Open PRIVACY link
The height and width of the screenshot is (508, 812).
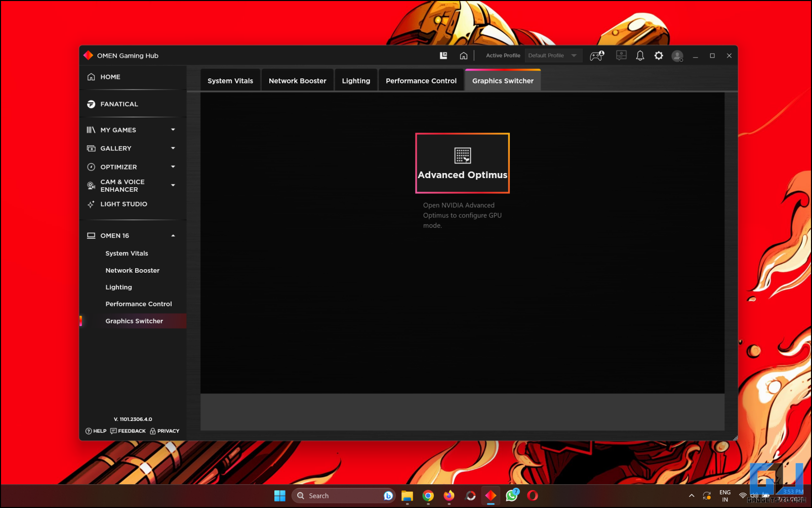[x=165, y=431]
